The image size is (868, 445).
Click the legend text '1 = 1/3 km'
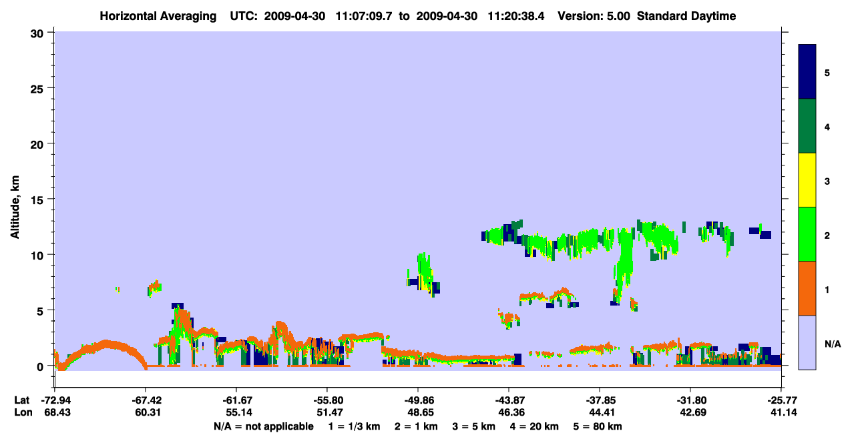pos(354,426)
